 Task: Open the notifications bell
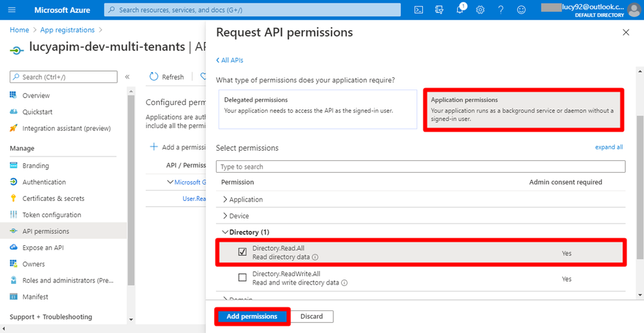(460, 10)
